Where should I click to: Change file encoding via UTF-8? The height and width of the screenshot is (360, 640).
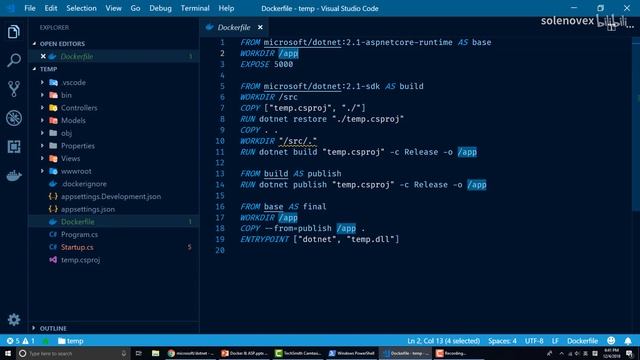click(x=534, y=341)
